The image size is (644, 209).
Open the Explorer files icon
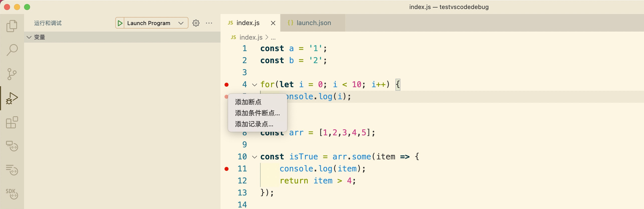click(12, 26)
